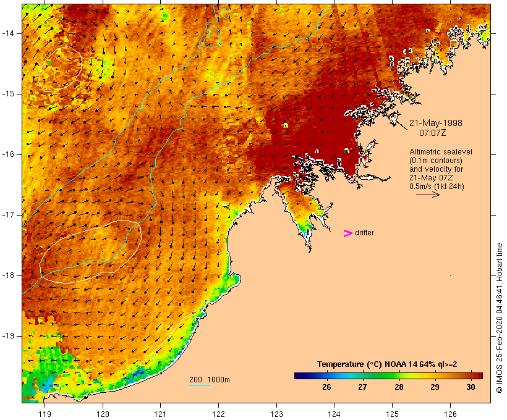Screen dimensions: 507x420
Task: Click the colorbar tick label 30
Action: click(x=471, y=387)
